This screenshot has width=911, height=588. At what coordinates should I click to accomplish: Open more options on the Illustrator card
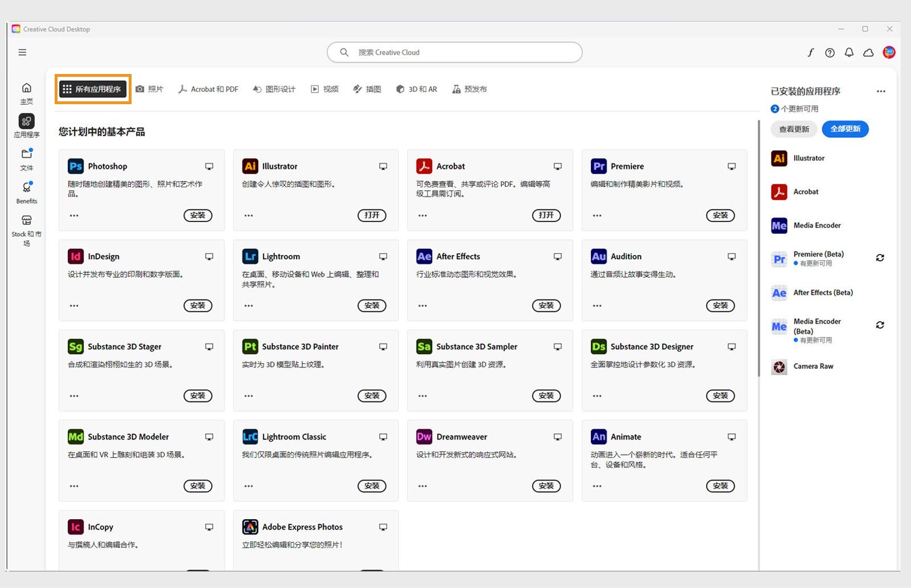click(248, 216)
